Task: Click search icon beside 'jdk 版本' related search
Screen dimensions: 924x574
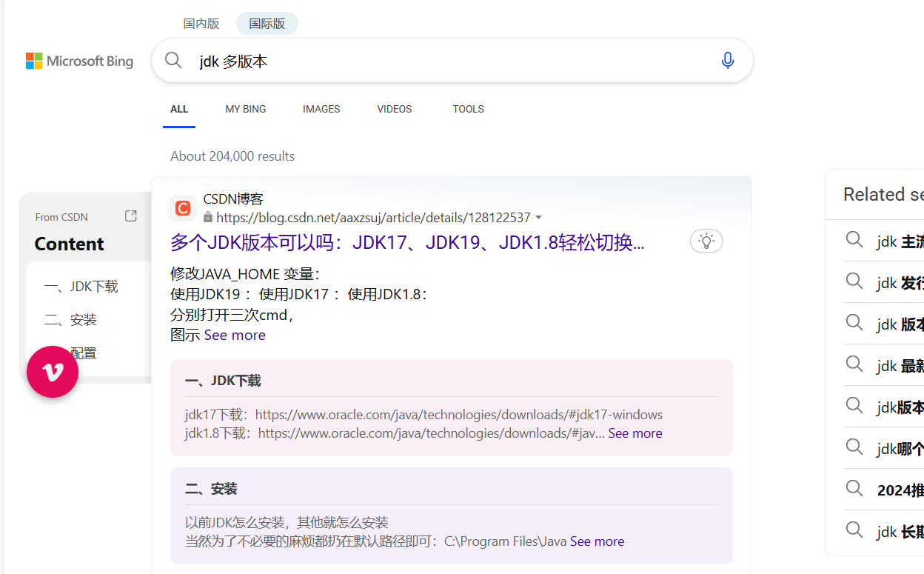Action: click(854, 323)
